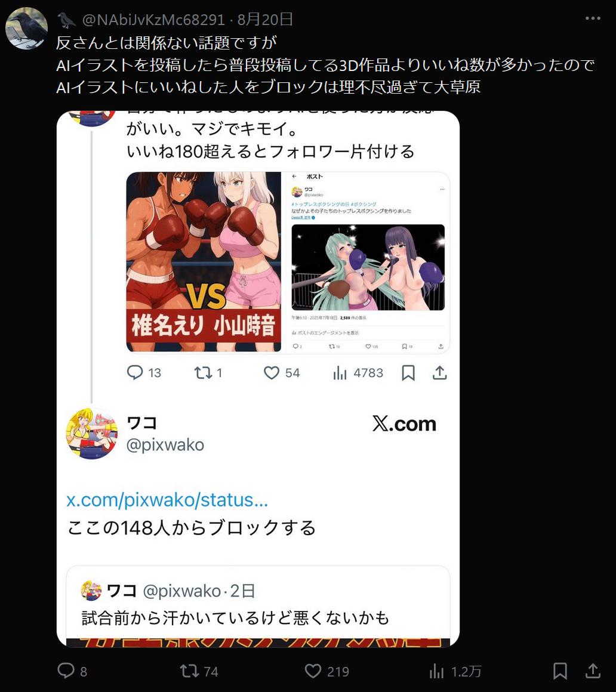
Task: Click the bookmark icon inside embedded screenshot
Action: point(408,373)
